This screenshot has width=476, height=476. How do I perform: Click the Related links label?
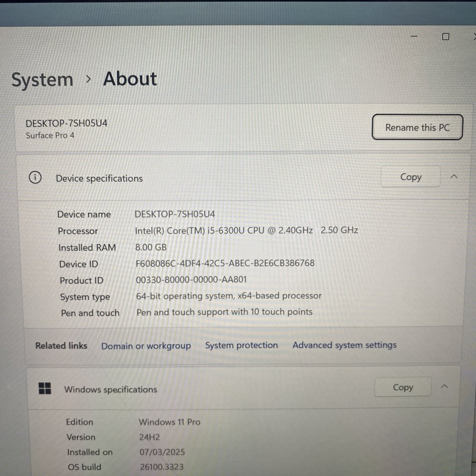61,346
